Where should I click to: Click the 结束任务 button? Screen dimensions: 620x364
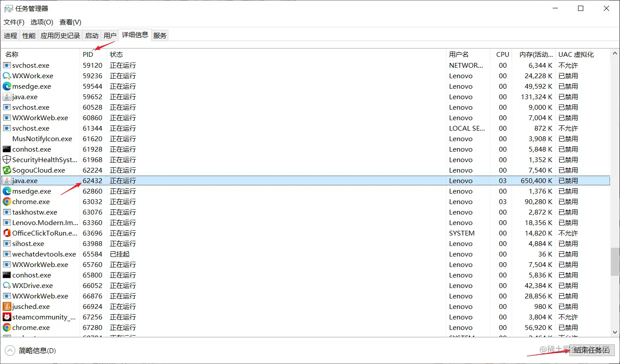[x=592, y=350]
